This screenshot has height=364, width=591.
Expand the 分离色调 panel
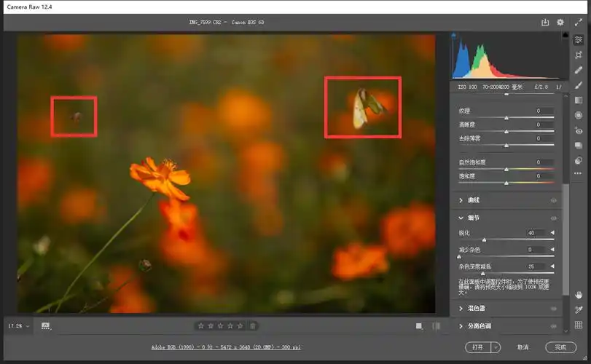(x=461, y=326)
